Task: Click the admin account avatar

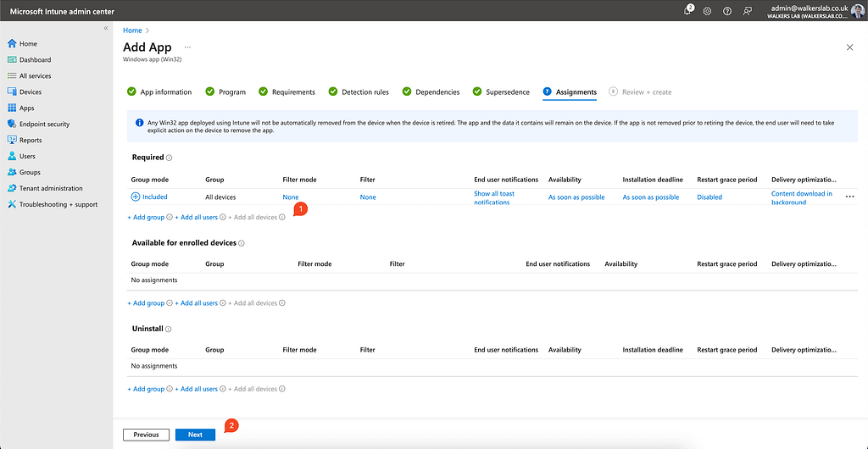Action: click(x=857, y=11)
